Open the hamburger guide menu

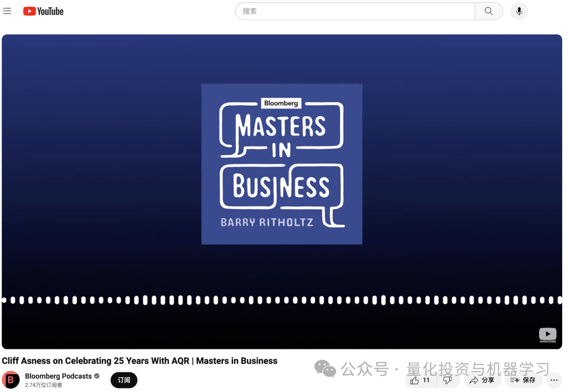7,11
